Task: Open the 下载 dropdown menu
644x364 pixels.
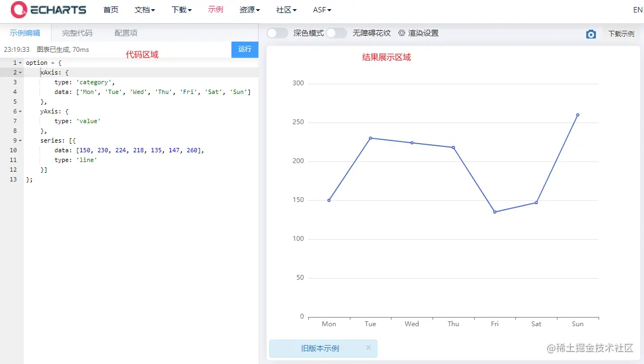Action: pyautogui.click(x=182, y=9)
